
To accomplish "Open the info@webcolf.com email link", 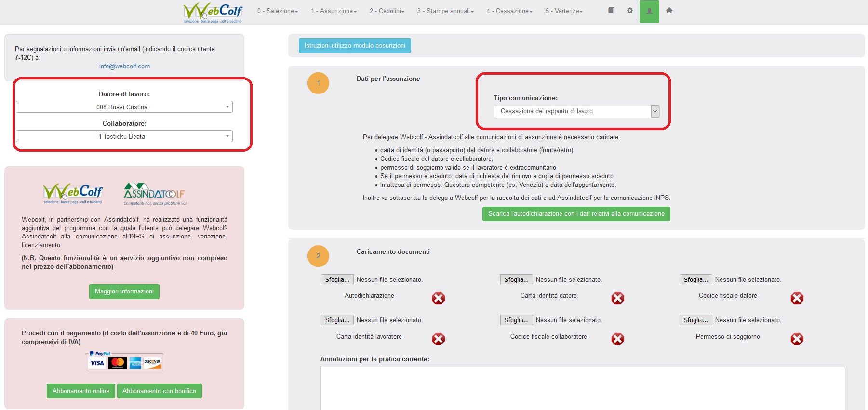I will point(124,66).
